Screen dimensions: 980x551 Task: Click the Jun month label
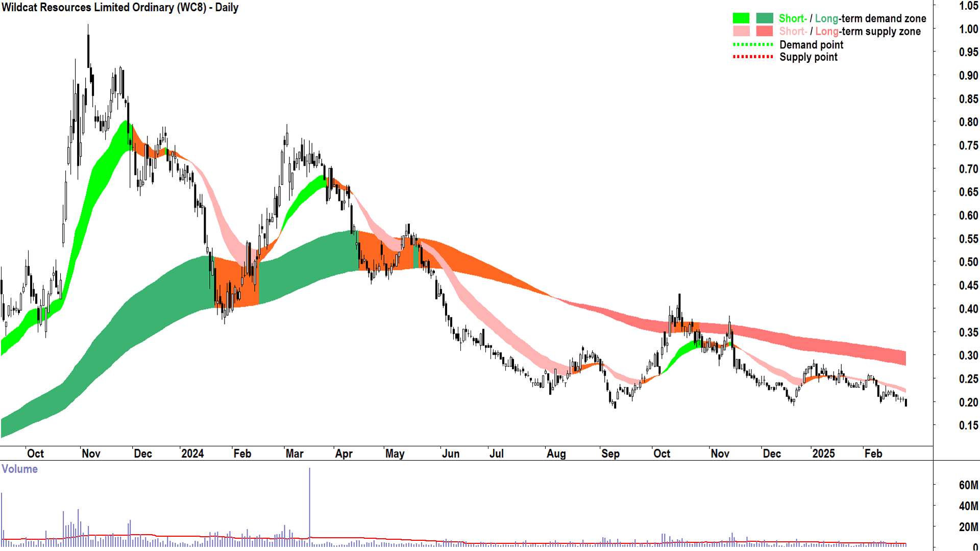click(x=451, y=454)
